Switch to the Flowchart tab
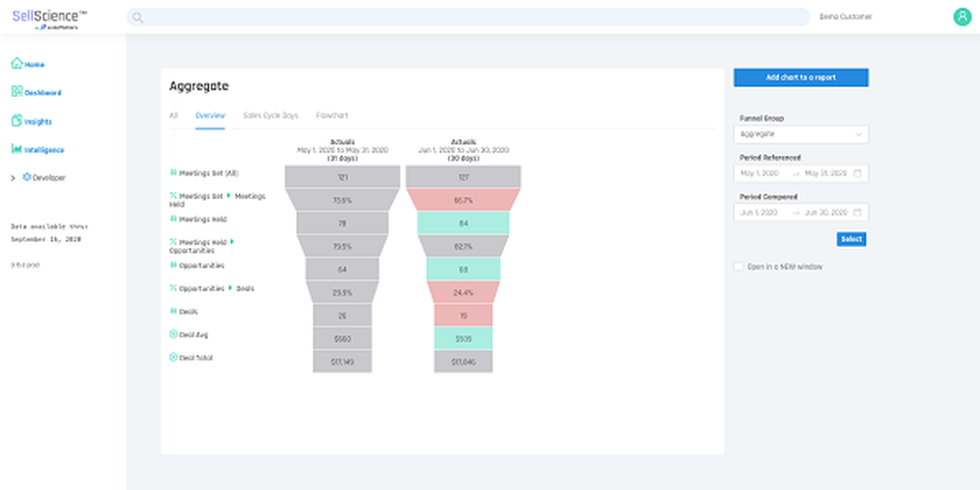980x490 pixels. pos(332,116)
